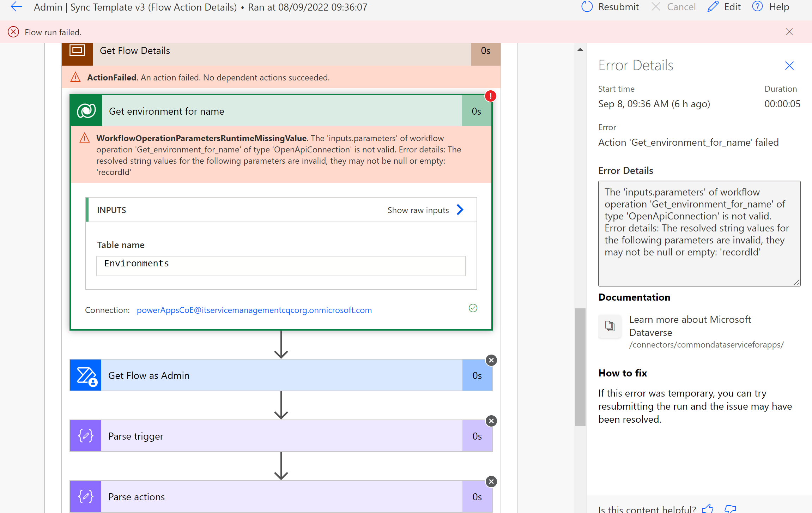Viewport: 812px width, 513px height.
Task: Click the green connection status checkmark
Action: point(473,308)
